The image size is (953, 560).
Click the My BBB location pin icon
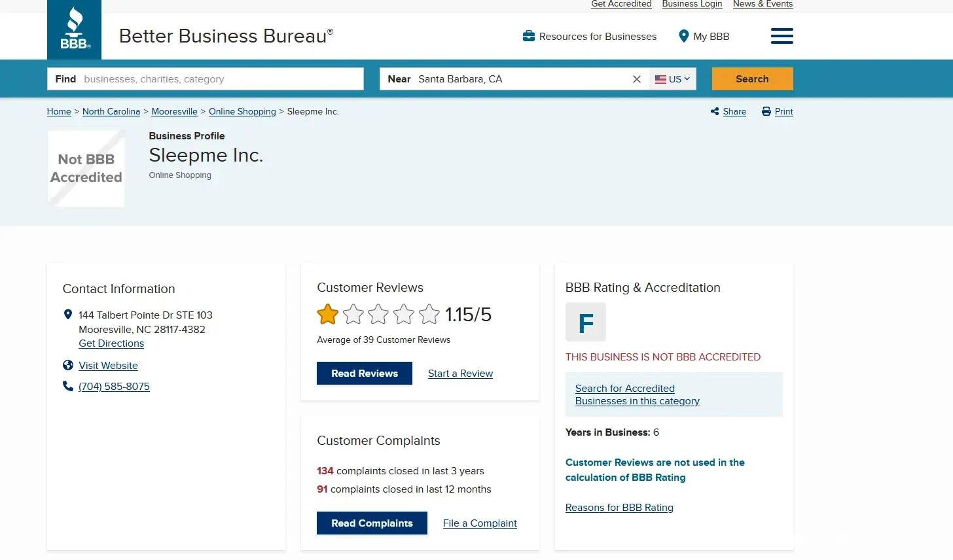[683, 36]
